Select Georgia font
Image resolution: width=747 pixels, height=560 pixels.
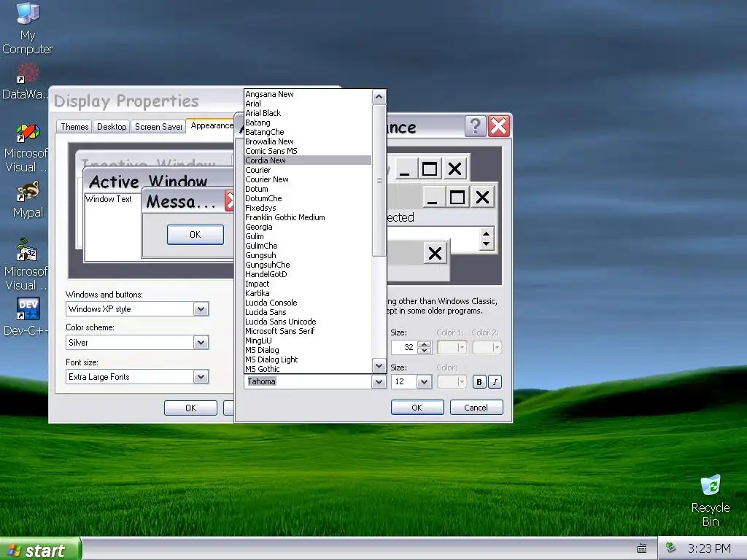coord(308,227)
